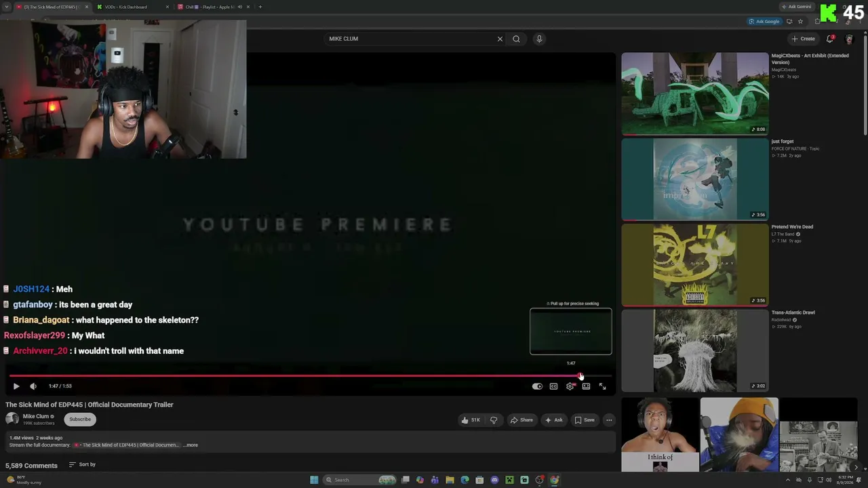Image resolution: width=868 pixels, height=488 pixels.
Task: Switch the player to theater mode
Action: click(x=586, y=386)
